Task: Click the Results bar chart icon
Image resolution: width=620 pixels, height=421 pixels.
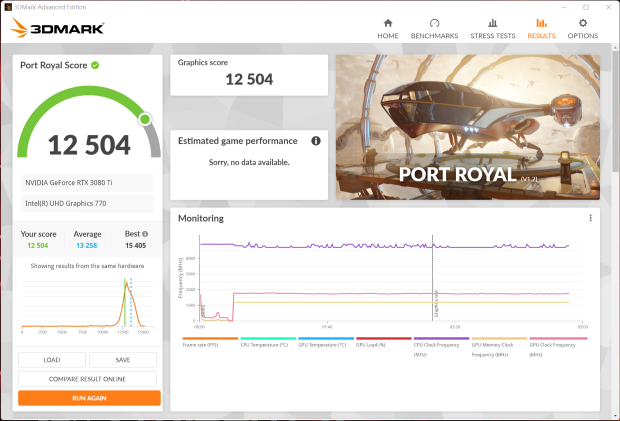Action: [541, 23]
